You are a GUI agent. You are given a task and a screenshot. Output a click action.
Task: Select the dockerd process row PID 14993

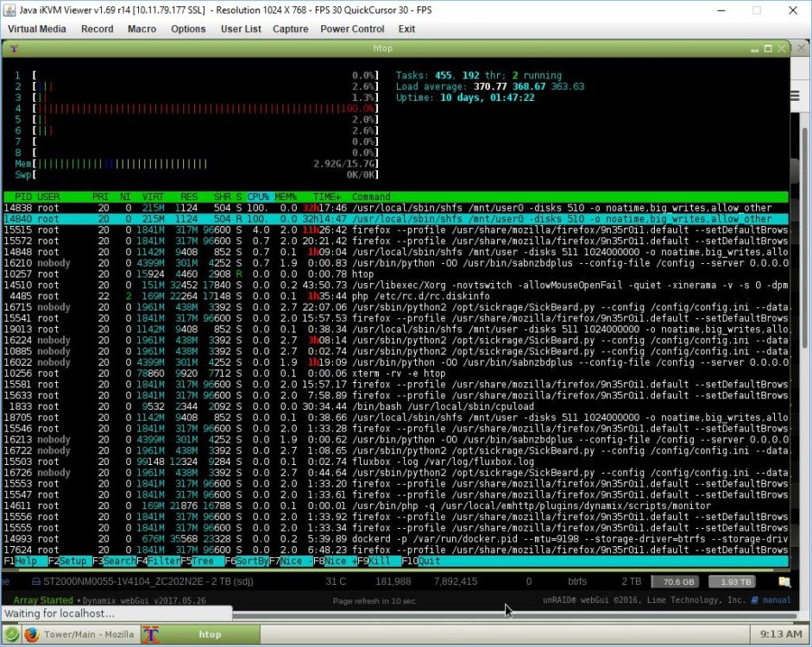[395, 539]
